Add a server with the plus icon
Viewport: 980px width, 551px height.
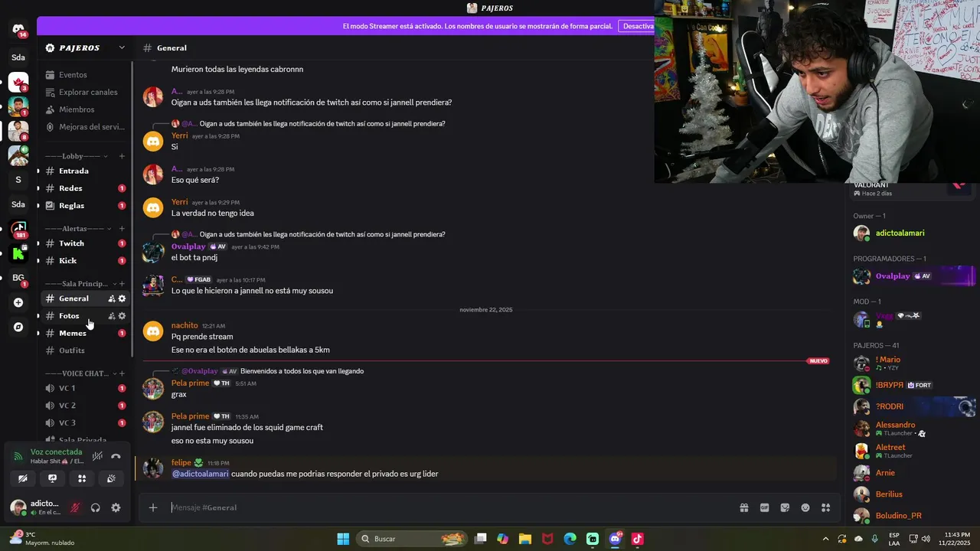18,302
